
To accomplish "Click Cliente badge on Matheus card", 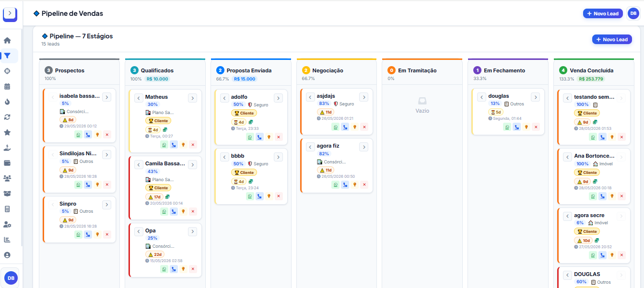I will (x=158, y=121).
